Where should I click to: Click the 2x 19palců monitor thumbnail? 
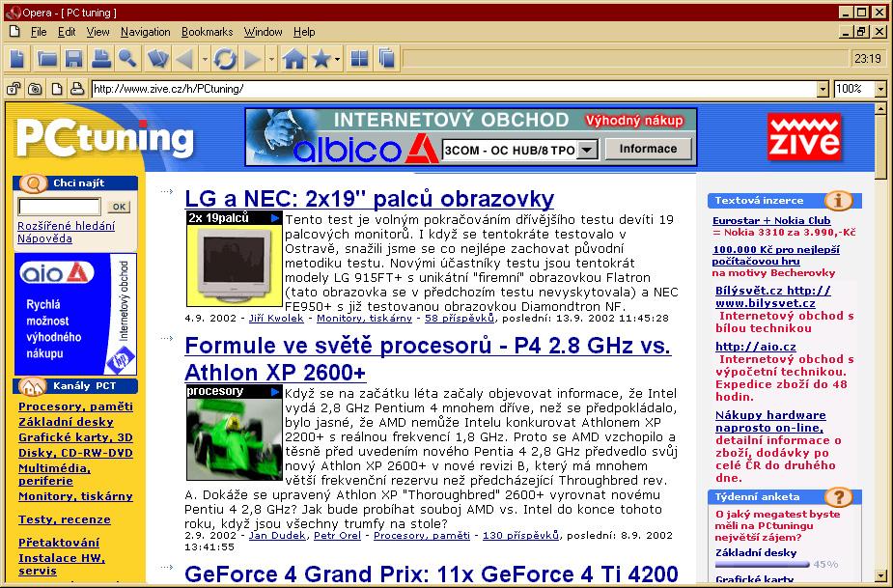(234, 259)
